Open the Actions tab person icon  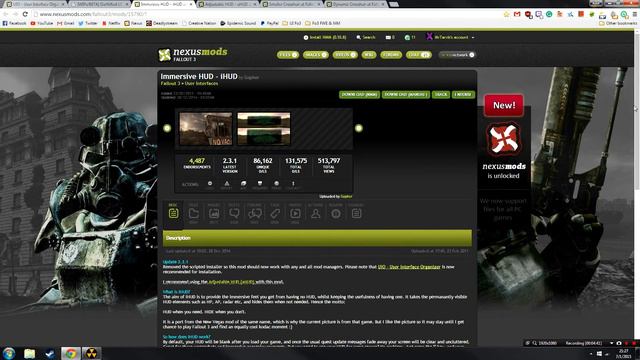[x=316, y=213]
